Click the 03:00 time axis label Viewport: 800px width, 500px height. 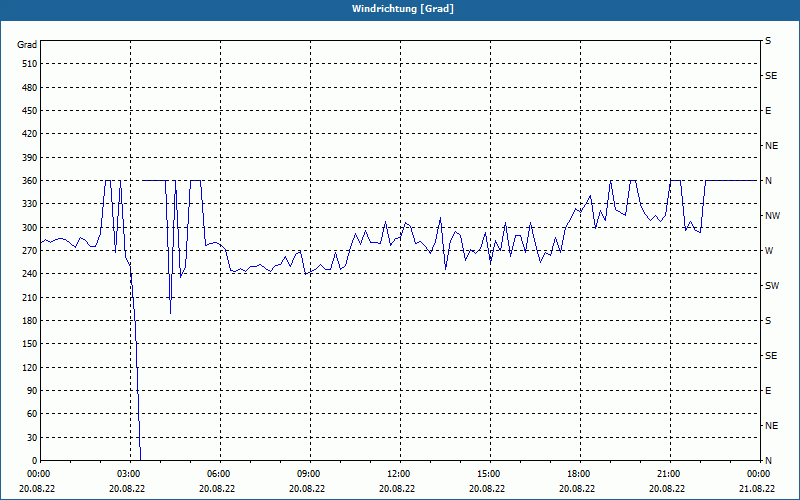click(127, 474)
